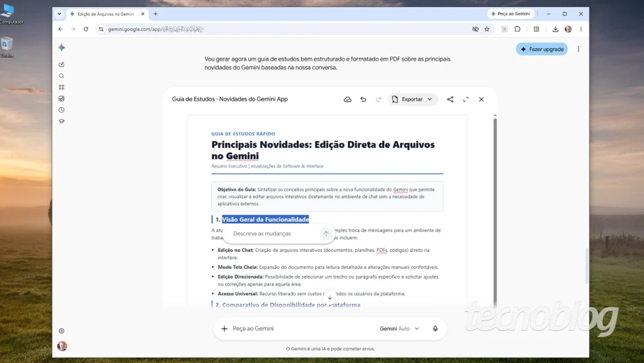This screenshot has height=363, width=644.
Task: Click the GUIA DE ESTUDOS RÁPIDO label
Action: tap(243, 134)
